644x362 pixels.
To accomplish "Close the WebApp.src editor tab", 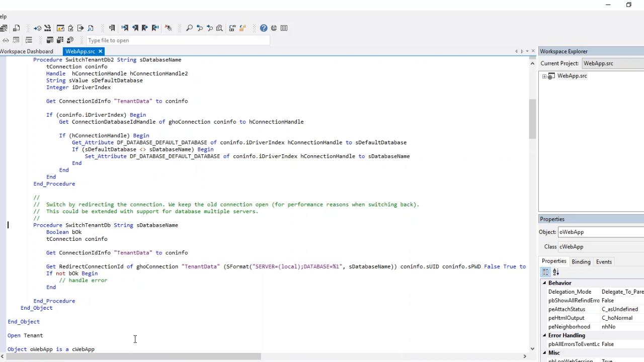I will click(100, 51).
